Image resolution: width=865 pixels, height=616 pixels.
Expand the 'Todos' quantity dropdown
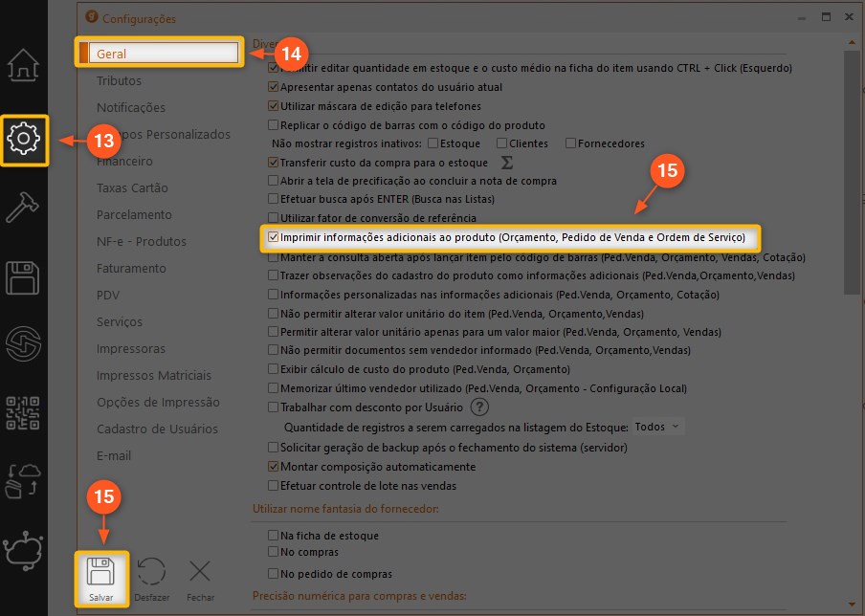click(x=657, y=427)
